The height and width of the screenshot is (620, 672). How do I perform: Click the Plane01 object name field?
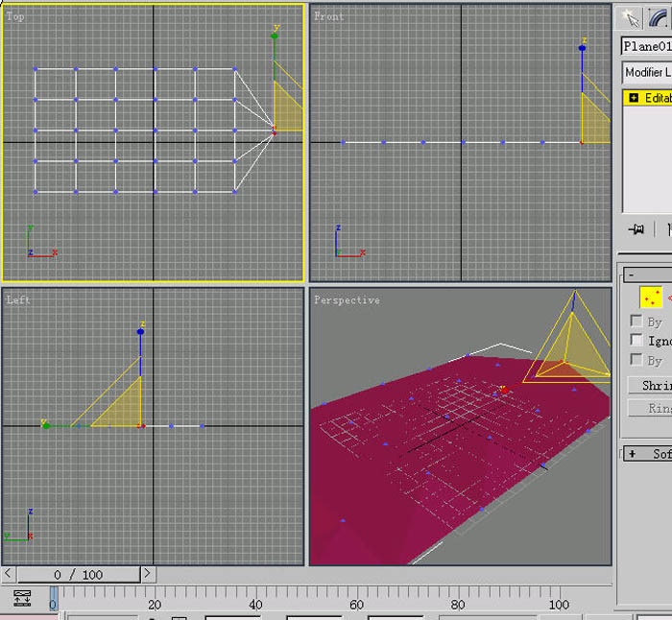[647, 46]
